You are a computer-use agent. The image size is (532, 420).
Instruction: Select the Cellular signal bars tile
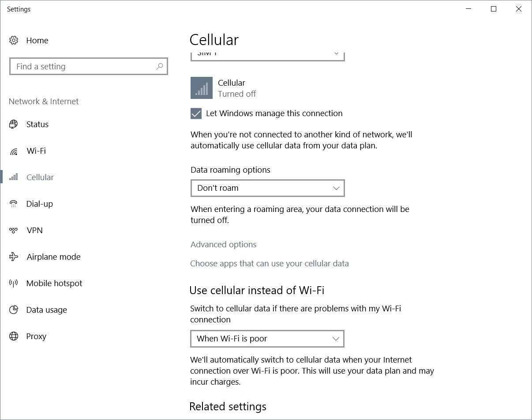tap(202, 88)
